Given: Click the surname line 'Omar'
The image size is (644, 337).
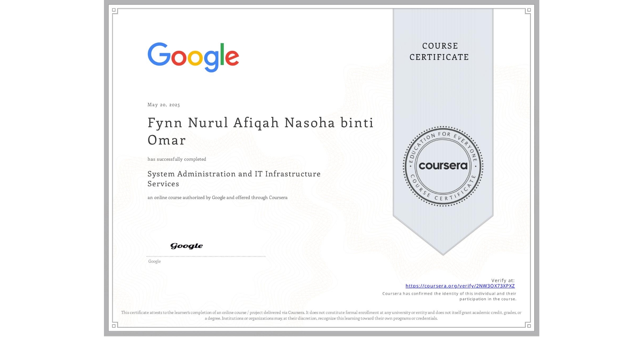Looking at the screenshot, I should [x=166, y=140].
